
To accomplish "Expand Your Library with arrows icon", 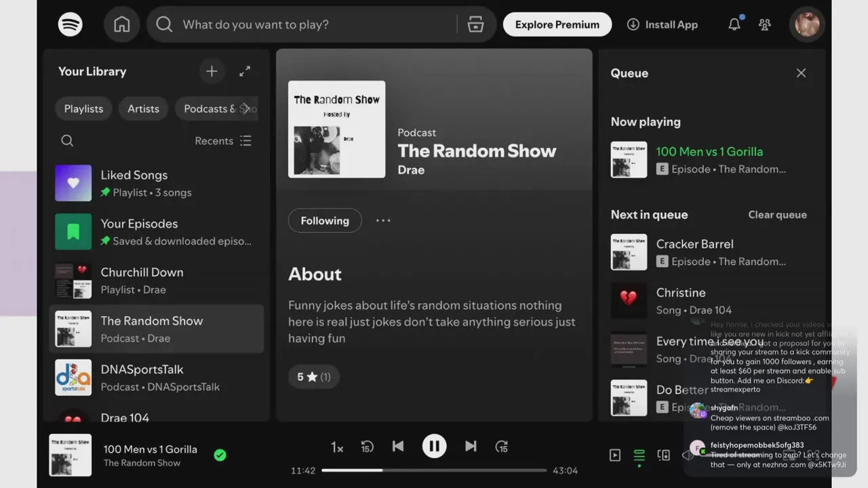I will (x=245, y=71).
